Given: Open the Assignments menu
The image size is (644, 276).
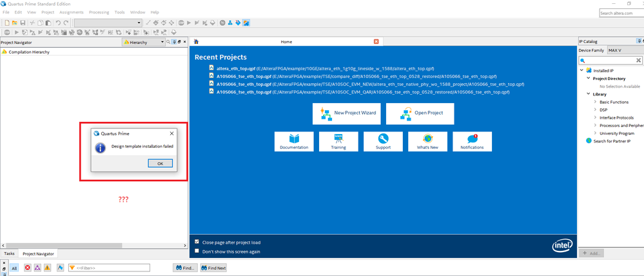Looking at the screenshot, I should pyautogui.click(x=72, y=12).
